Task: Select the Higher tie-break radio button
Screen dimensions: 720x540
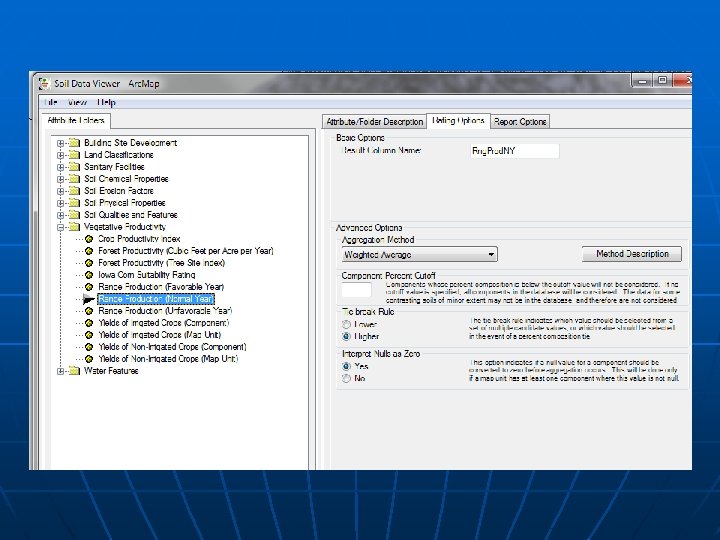Action: 347,336
